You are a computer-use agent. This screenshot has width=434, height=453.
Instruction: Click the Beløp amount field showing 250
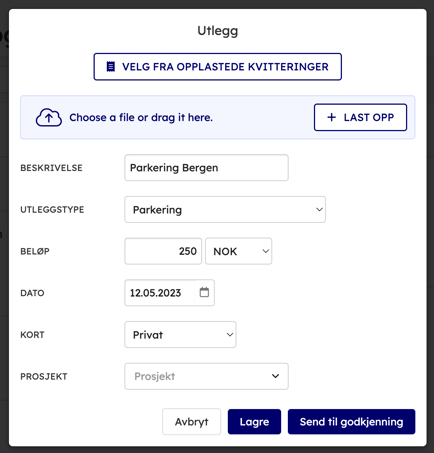[163, 251]
